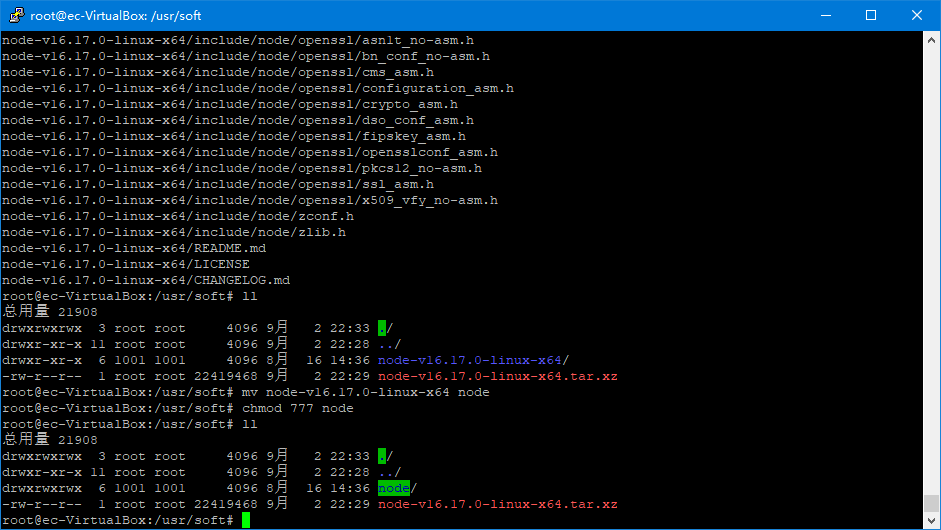Click the scrollbar down arrow
This screenshot has width=941, height=530.
(x=931, y=520)
